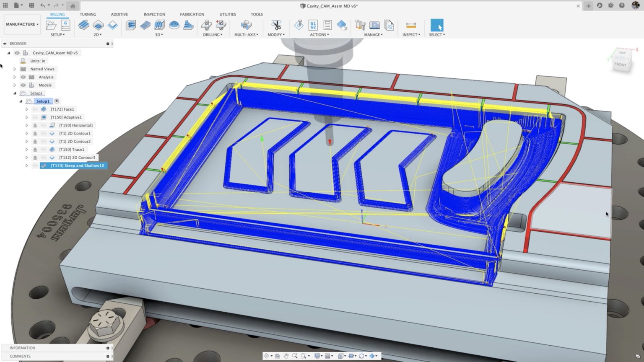Open the 3D milling dropdown menu
The image size is (644, 362).
coord(159,35)
